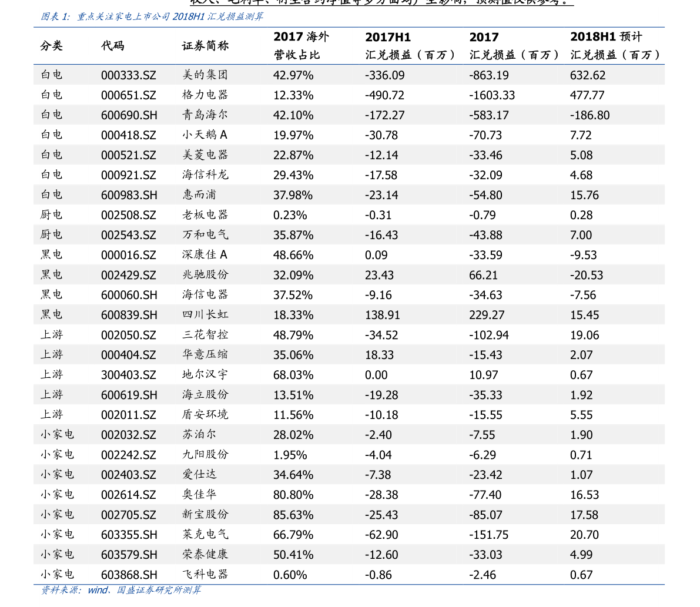Click the value -102.94 for 三花智控
This screenshot has width=700, height=607.
click(489, 335)
